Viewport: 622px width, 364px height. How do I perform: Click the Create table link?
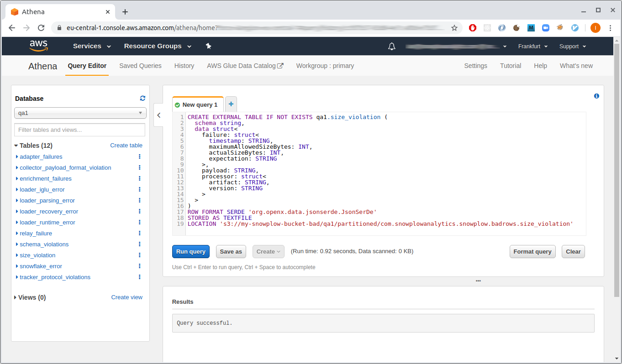pos(126,146)
